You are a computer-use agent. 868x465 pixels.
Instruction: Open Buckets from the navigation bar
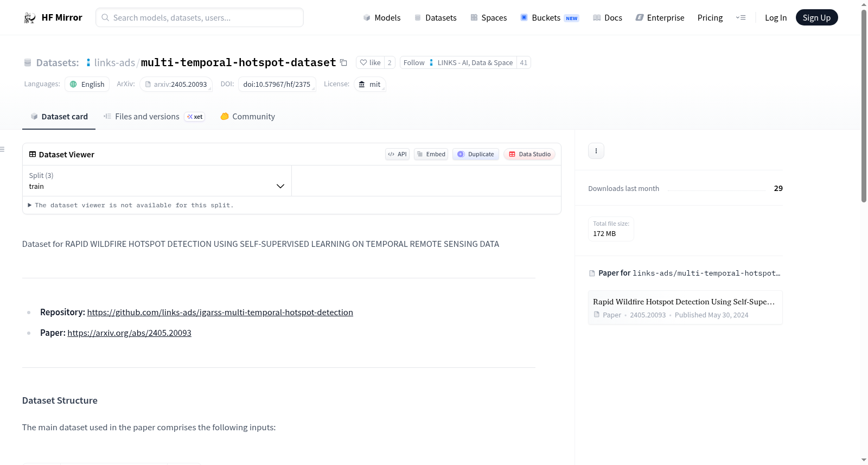(550, 18)
